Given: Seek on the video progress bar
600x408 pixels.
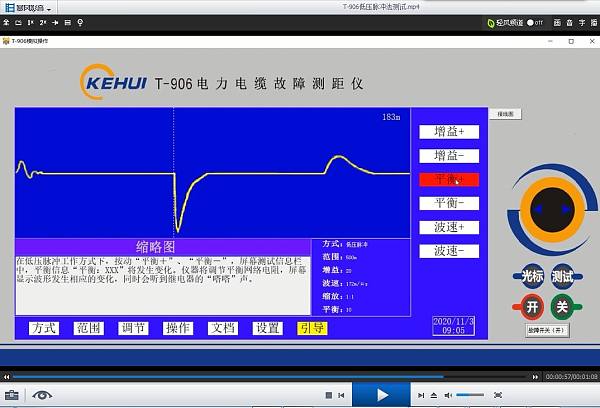Looking at the screenshot, I should tap(271, 377).
